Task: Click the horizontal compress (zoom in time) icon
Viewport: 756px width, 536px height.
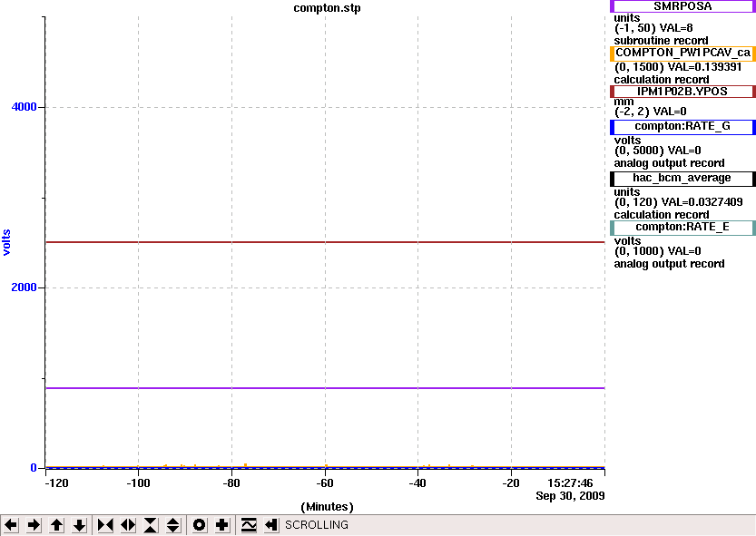Action: (105, 525)
